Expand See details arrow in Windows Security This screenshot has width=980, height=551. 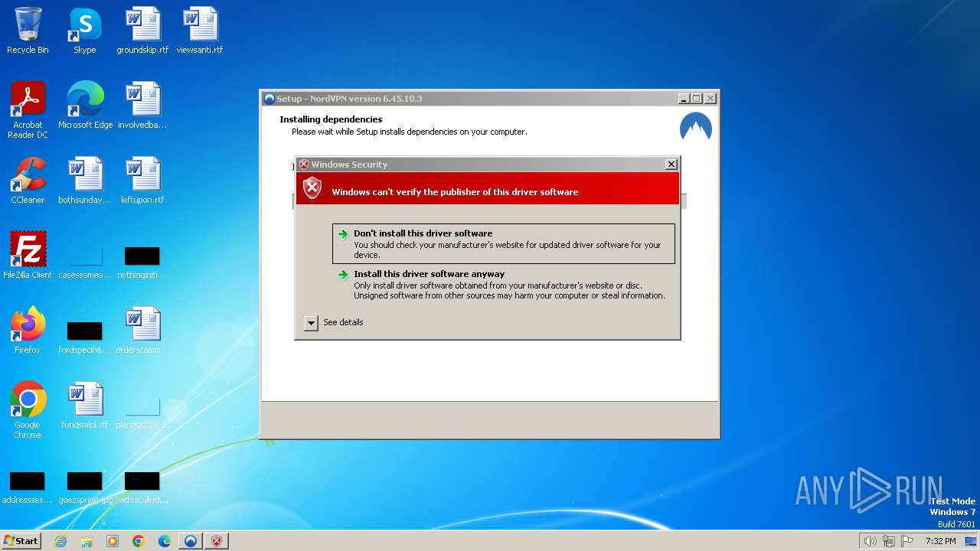tap(311, 323)
